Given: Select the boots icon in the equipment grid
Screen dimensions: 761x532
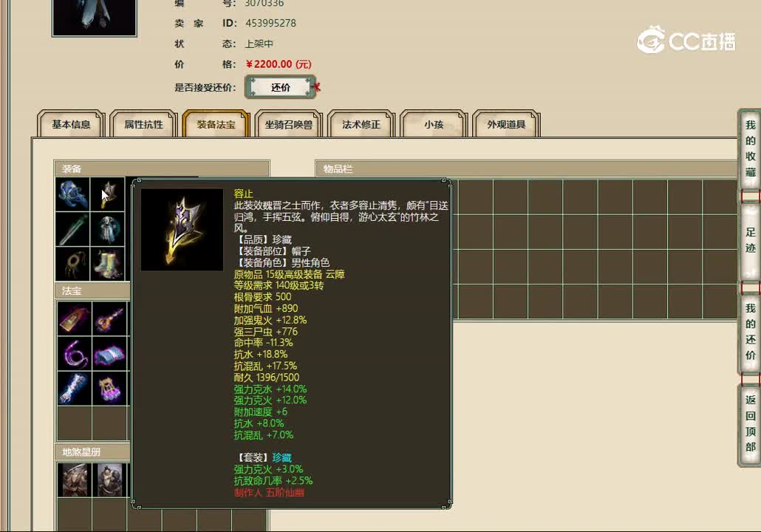Looking at the screenshot, I should tap(108, 265).
